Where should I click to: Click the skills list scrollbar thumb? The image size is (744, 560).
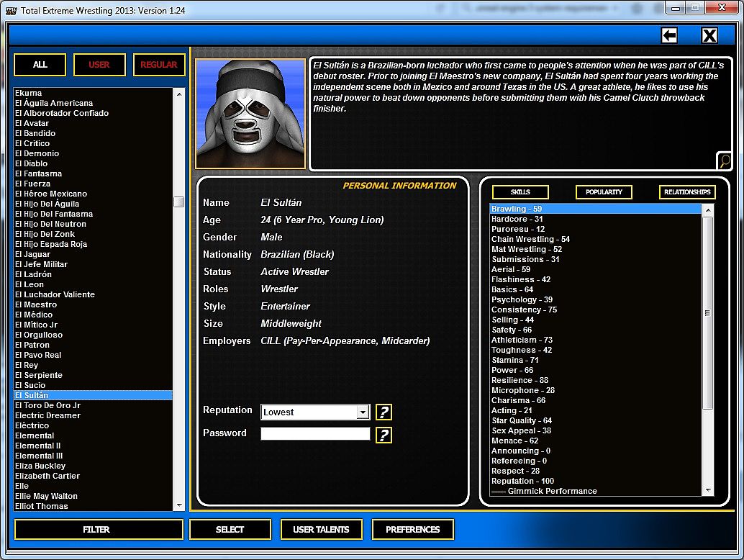[707, 312]
